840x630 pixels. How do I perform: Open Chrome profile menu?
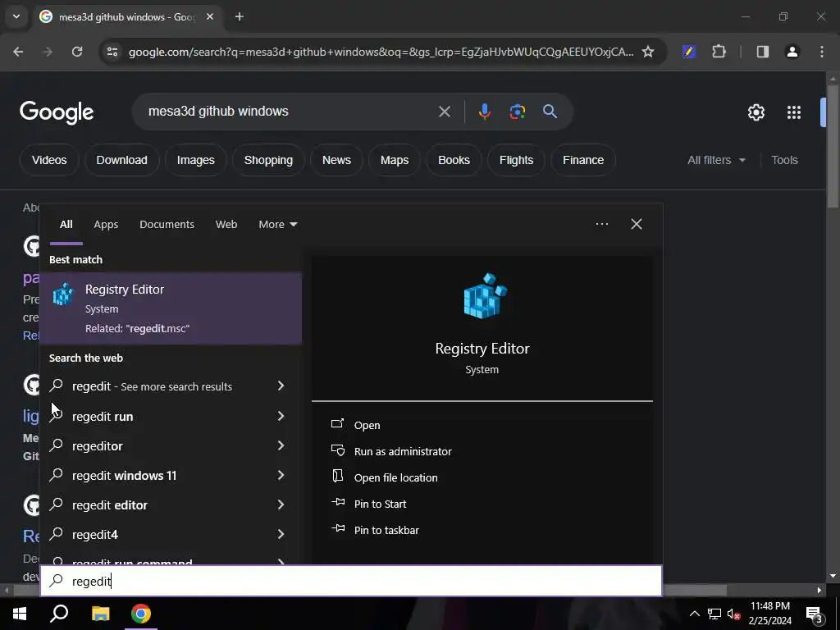(x=792, y=52)
